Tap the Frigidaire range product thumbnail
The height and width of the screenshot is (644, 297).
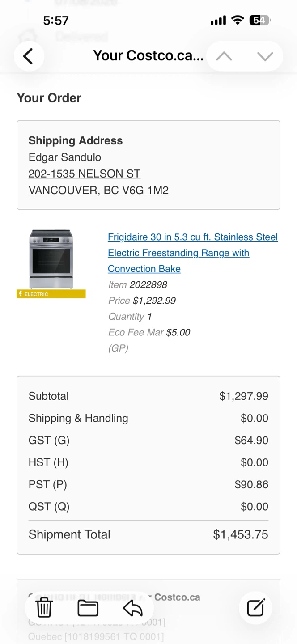[51, 259]
